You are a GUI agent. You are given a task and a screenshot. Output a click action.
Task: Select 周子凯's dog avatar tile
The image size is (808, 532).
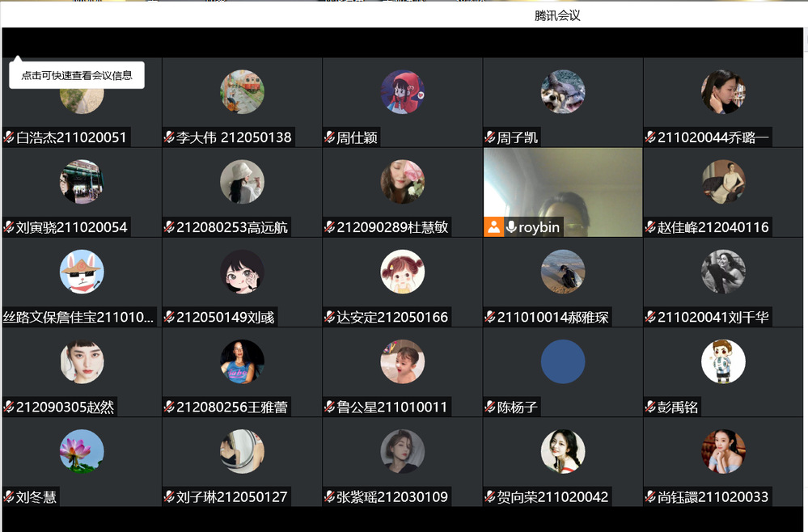563,91
